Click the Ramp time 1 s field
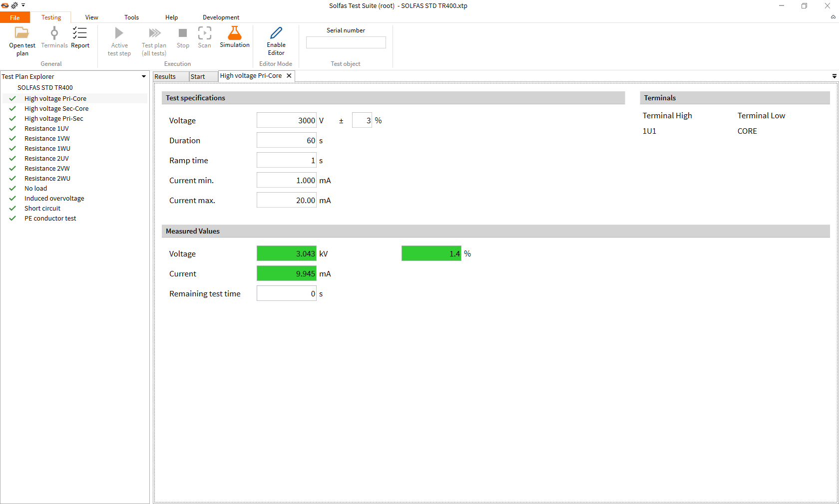 click(287, 160)
